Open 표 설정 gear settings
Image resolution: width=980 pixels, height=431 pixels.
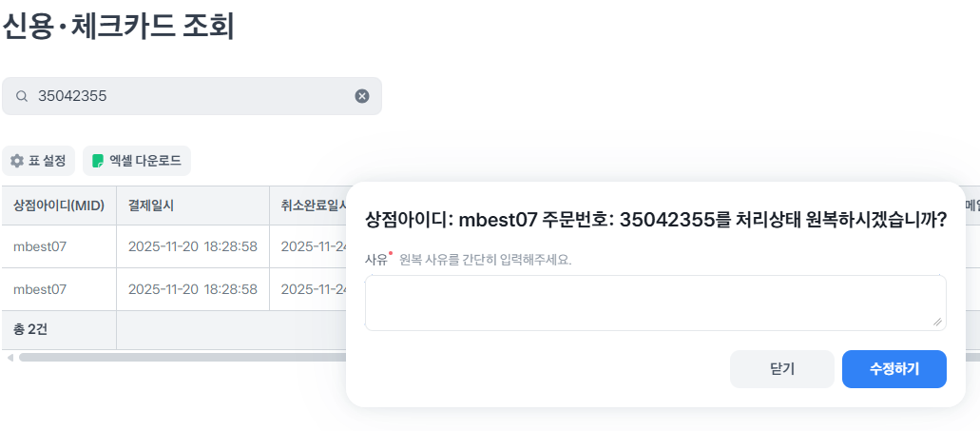coord(38,161)
